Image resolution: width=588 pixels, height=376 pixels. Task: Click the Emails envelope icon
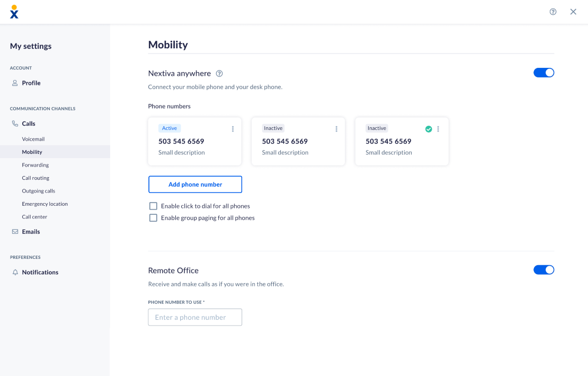(15, 232)
